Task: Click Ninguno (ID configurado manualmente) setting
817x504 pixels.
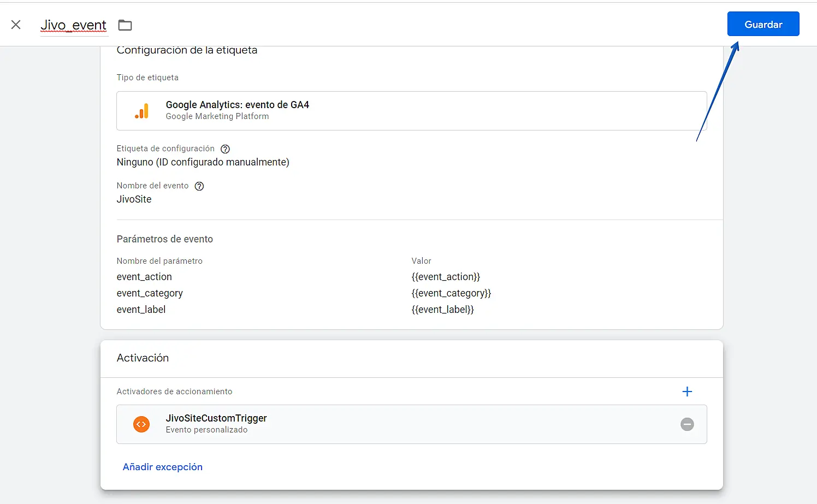Action: click(x=203, y=162)
